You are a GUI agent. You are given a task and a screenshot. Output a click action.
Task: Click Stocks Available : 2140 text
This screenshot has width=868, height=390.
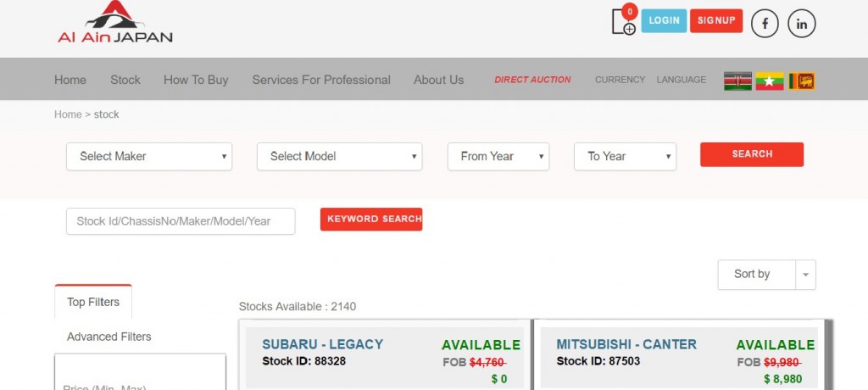pyautogui.click(x=298, y=306)
